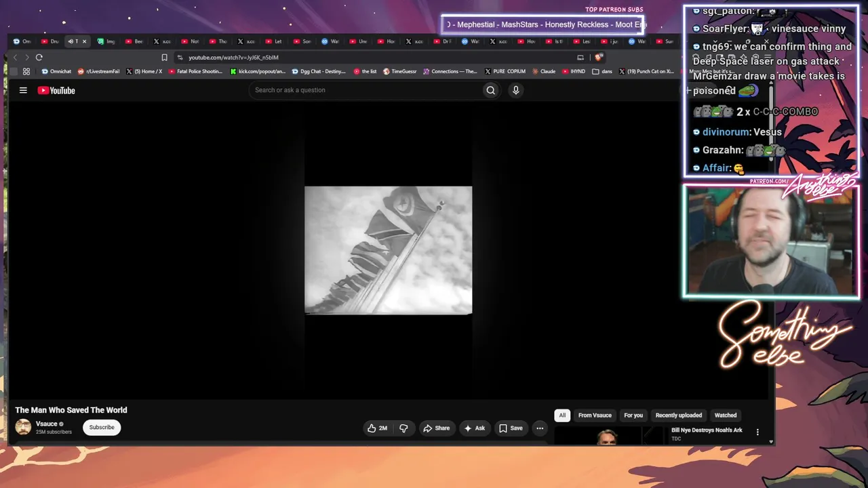
Task: Open the (19) Punch Cat on X bookmark
Action: [x=646, y=71]
